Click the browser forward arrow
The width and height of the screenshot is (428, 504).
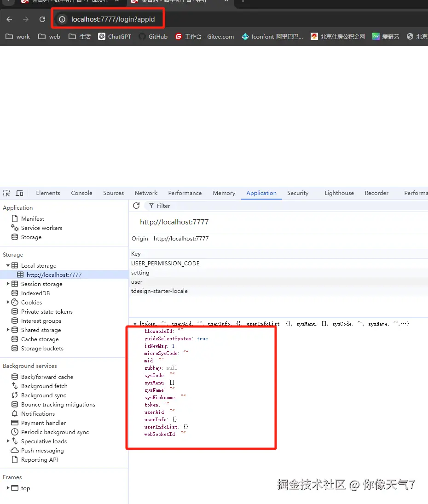(26, 19)
